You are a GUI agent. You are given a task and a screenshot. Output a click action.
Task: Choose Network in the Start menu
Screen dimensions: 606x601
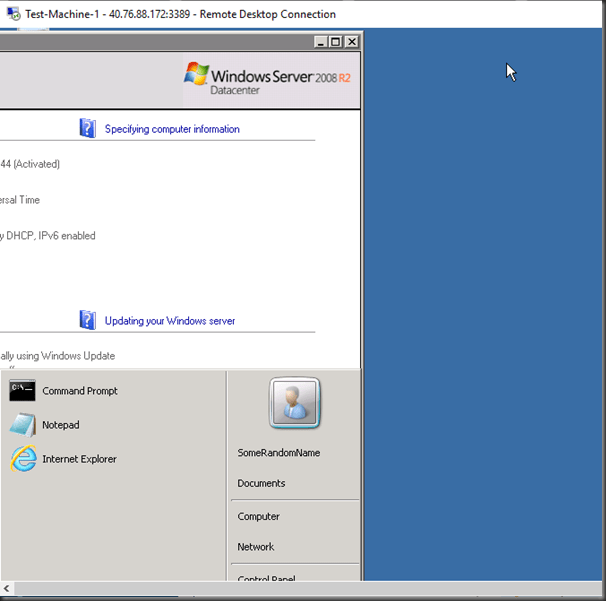[x=255, y=547]
